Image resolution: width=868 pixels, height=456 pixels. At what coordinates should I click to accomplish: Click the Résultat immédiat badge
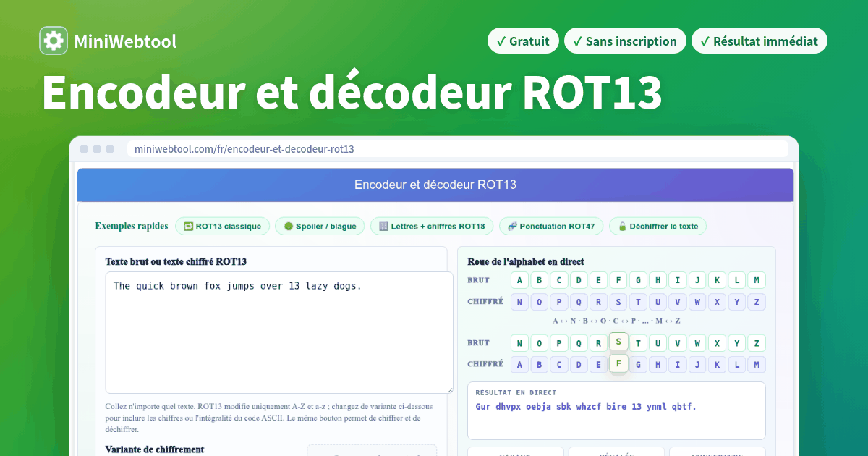759,41
